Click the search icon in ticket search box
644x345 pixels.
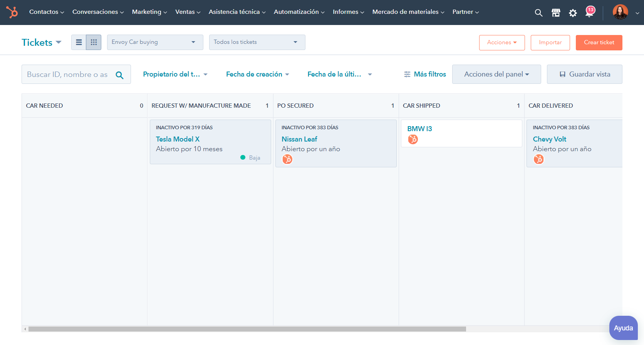pyautogui.click(x=120, y=75)
